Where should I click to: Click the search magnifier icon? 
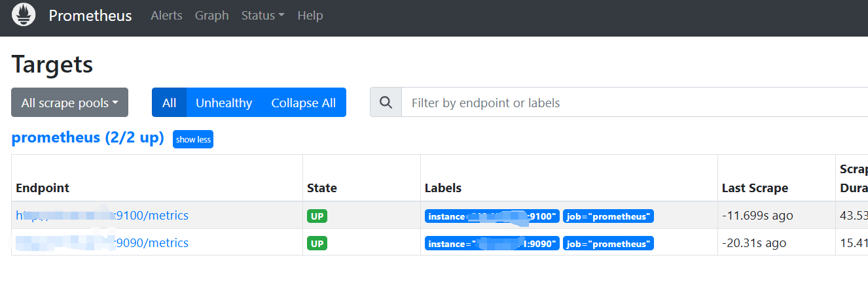pos(386,103)
